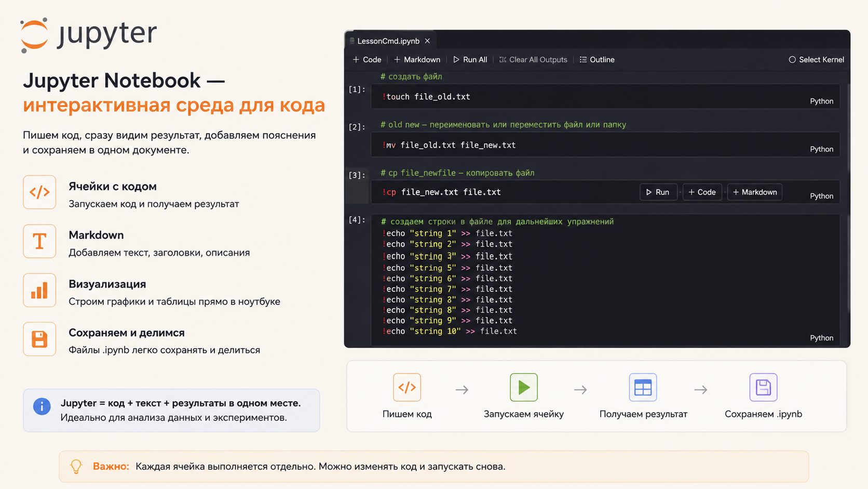Viewport: 868px width, 489px height.
Task: Click the execution count [1]:
Action: coord(357,89)
